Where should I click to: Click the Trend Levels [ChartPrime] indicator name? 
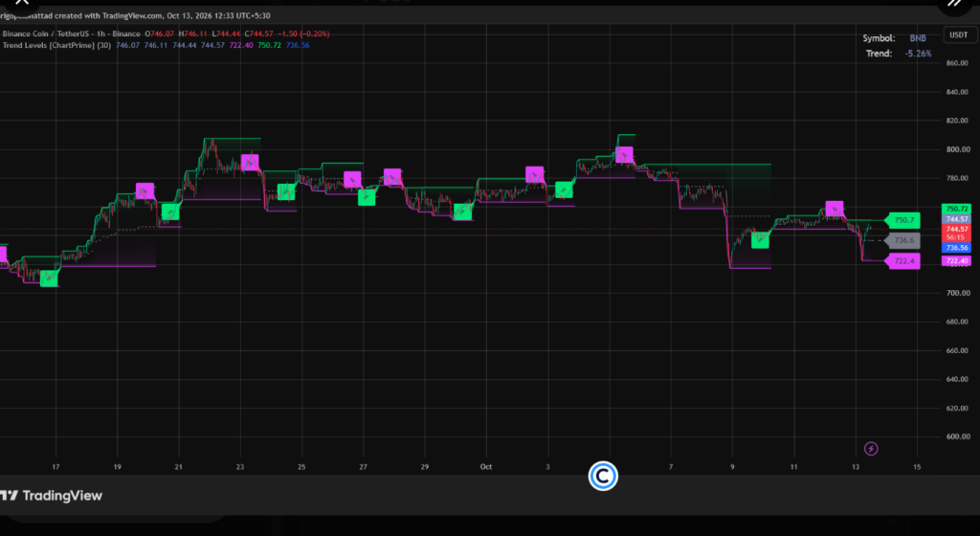56,45
